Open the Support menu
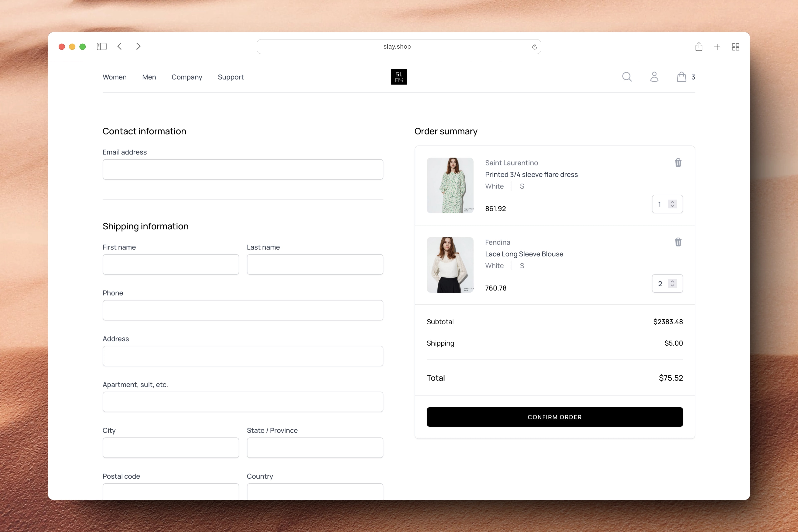The image size is (798, 532). coord(231,77)
